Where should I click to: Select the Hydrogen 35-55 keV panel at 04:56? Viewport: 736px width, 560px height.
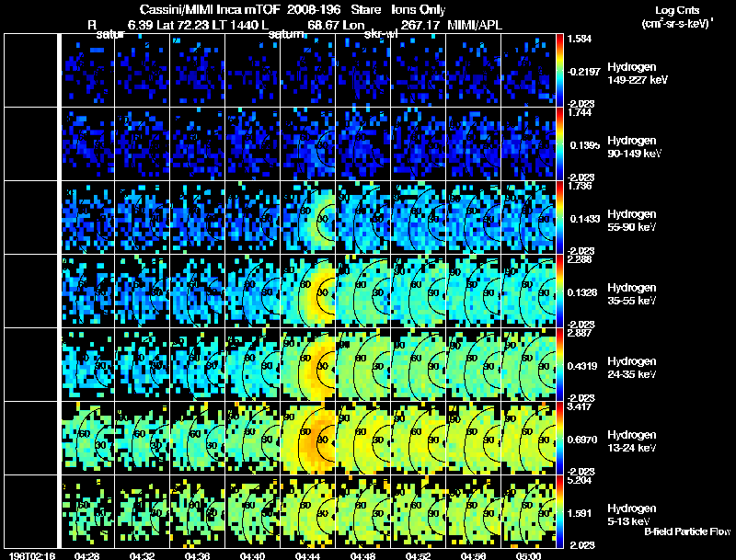point(474,291)
